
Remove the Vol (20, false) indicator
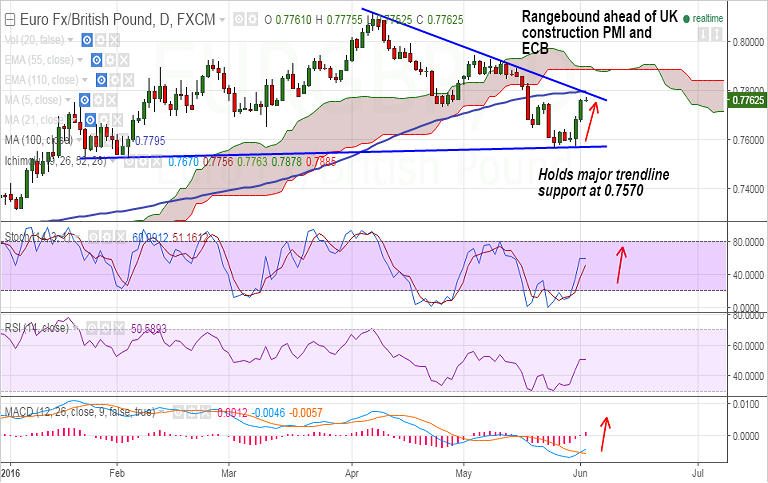coord(114,40)
